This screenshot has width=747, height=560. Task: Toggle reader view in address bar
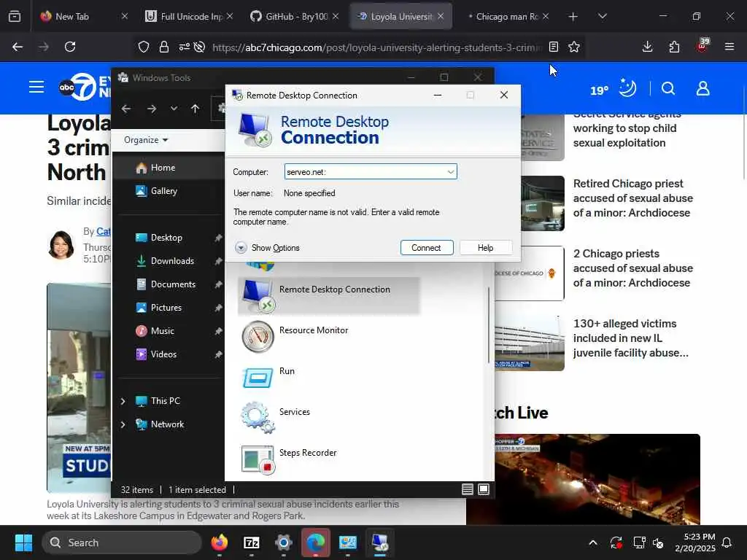click(554, 47)
